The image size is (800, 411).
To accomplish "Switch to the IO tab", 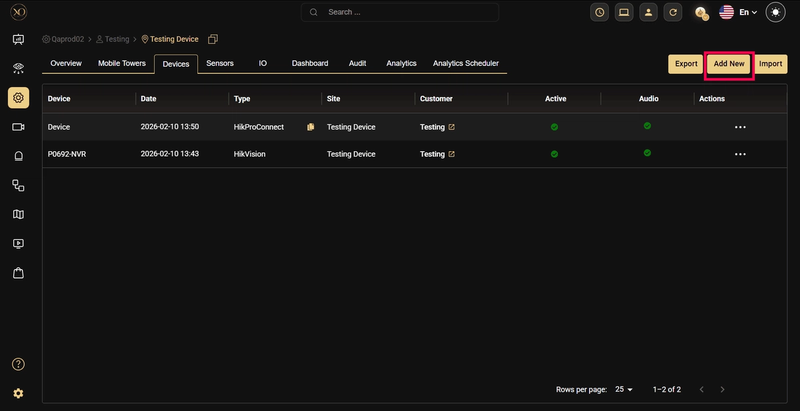I will click(x=262, y=63).
